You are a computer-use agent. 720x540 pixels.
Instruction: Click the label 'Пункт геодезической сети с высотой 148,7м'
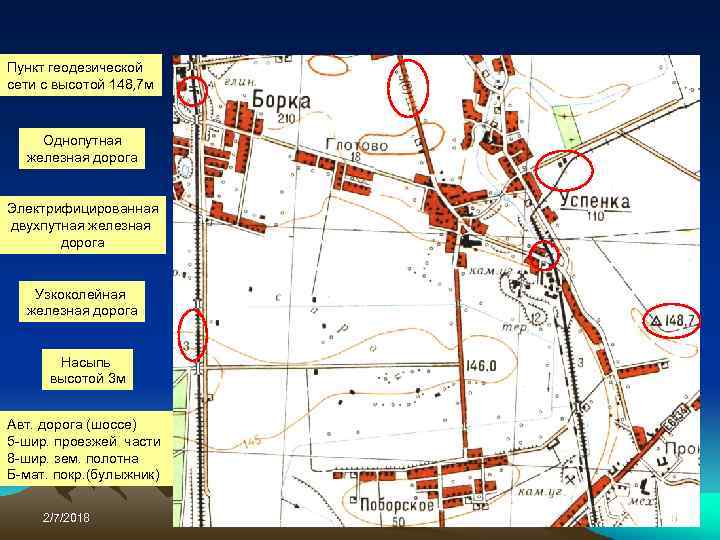(81, 75)
